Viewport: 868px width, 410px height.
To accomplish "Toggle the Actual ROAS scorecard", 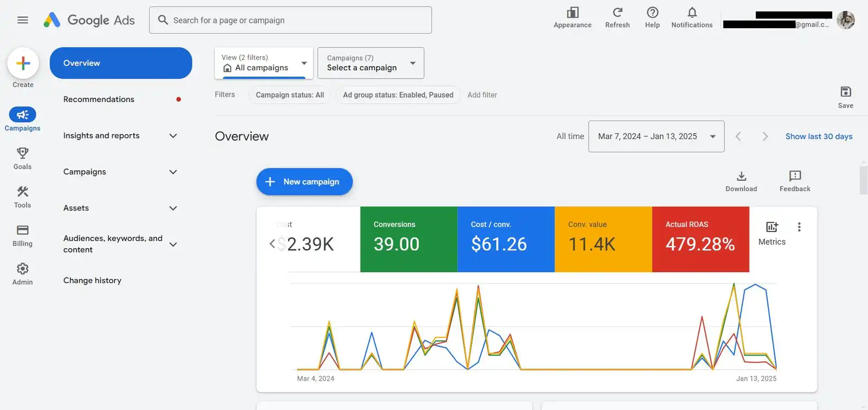I will coord(700,239).
